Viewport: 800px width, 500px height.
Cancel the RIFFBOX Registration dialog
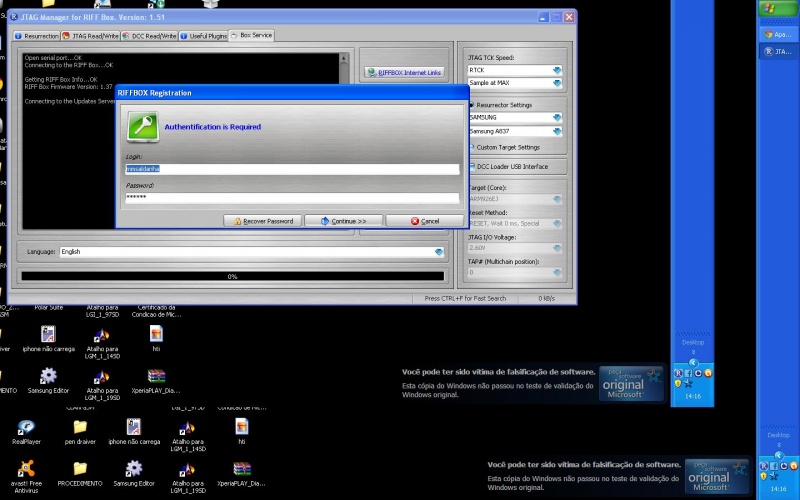(424, 221)
